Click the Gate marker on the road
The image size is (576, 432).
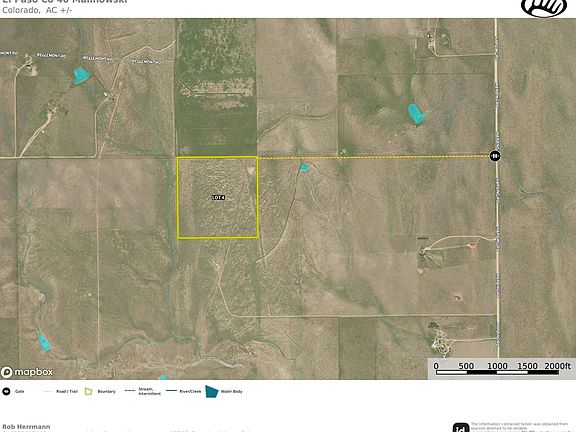[495, 156]
